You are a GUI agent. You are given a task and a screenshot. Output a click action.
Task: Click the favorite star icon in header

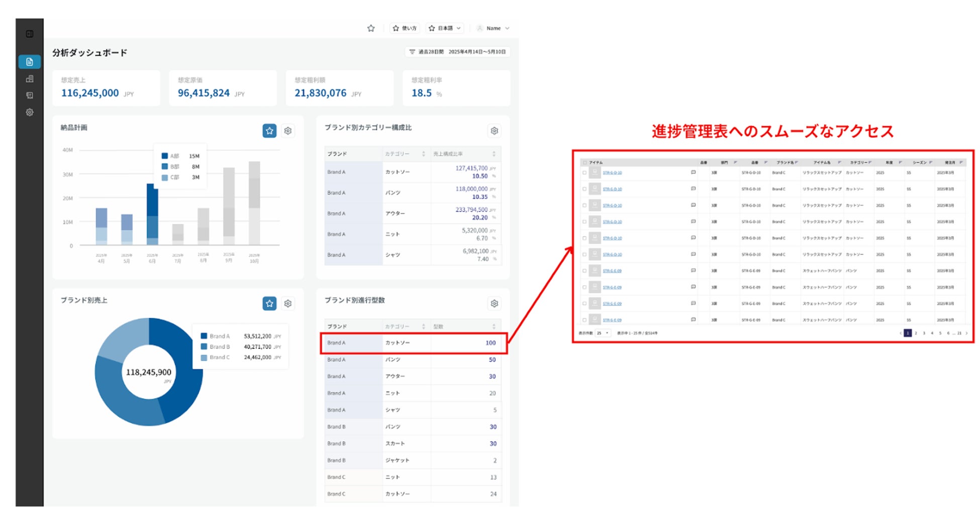pos(371,28)
